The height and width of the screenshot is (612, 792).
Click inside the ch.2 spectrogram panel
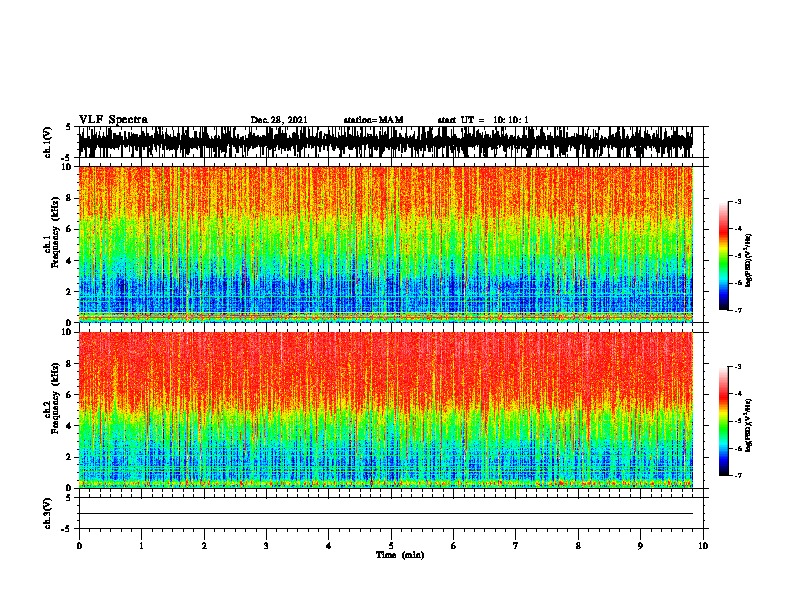(x=385, y=410)
